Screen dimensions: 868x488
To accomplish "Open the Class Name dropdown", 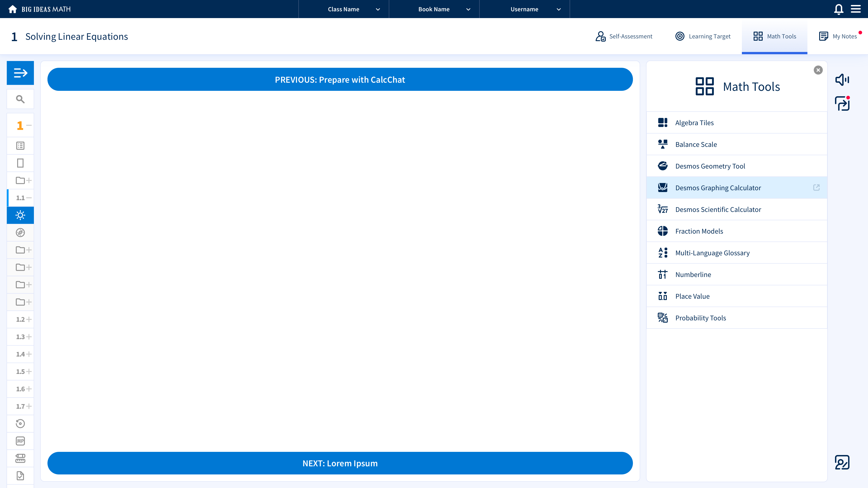I will [344, 9].
